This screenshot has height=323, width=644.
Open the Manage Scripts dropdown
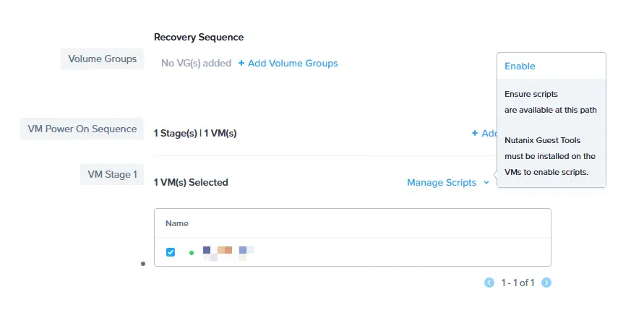[442, 183]
